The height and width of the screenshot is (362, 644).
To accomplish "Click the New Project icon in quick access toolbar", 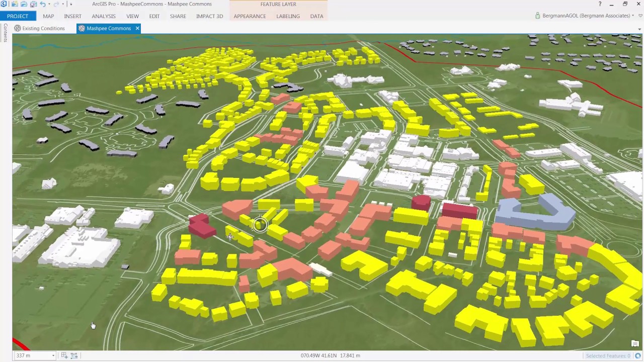I will 15,4.
